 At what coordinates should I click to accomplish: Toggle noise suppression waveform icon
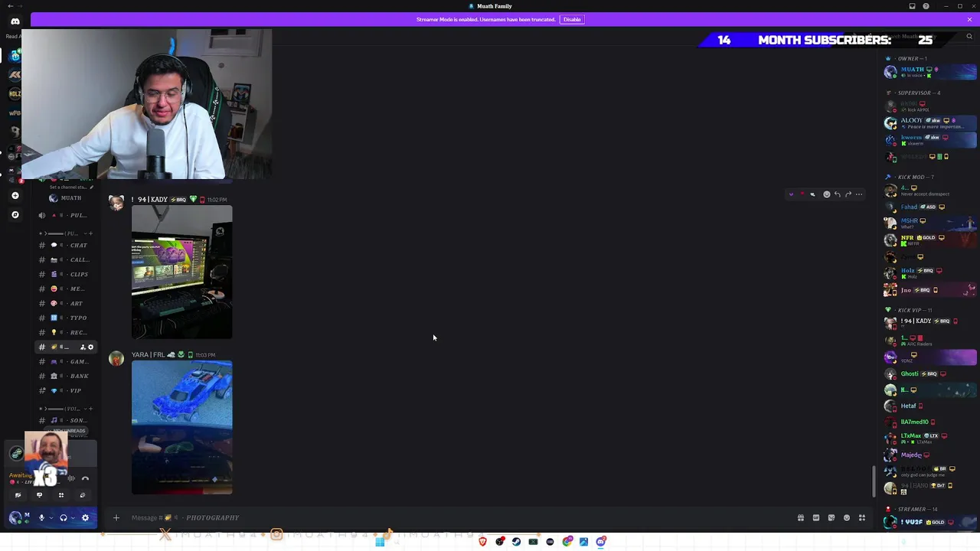[71, 479]
